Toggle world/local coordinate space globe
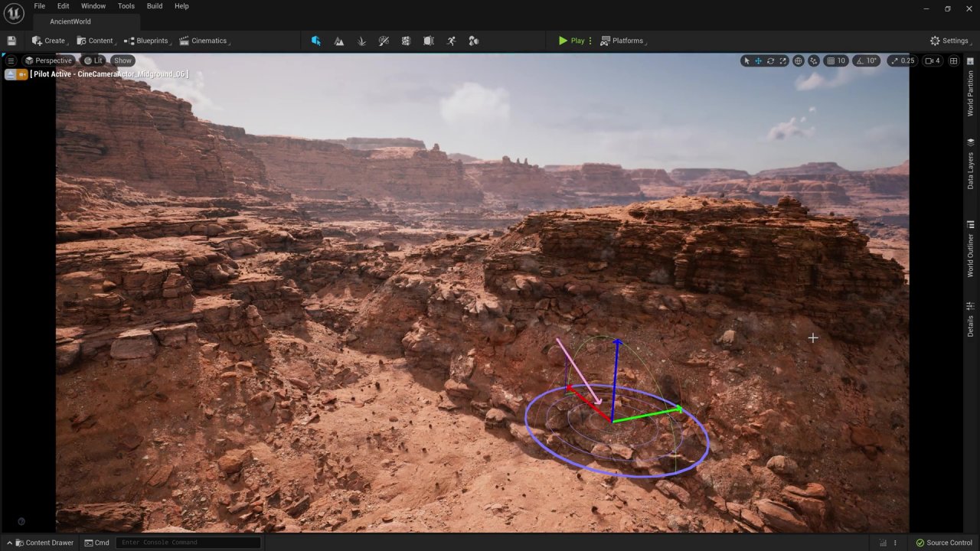Image resolution: width=980 pixels, height=551 pixels. 799,60
